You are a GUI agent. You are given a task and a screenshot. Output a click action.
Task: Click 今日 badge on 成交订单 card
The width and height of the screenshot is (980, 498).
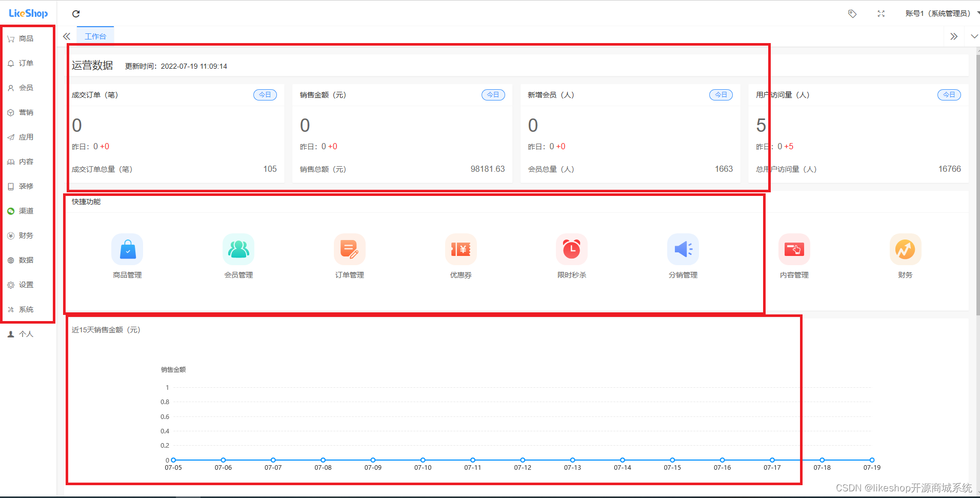pyautogui.click(x=265, y=95)
